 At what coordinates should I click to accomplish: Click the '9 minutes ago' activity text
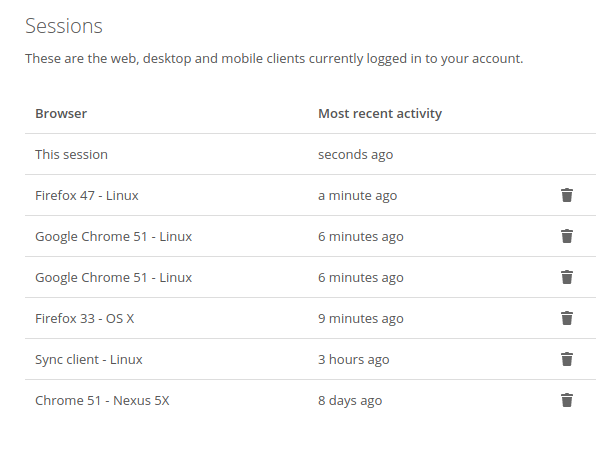pyautogui.click(x=360, y=319)
